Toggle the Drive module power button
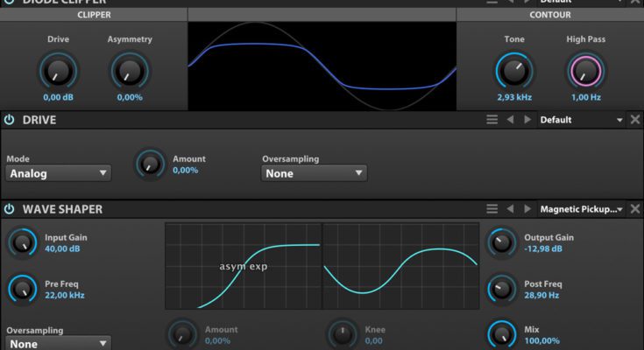The image size is (644, 350). tap(10, 120)
